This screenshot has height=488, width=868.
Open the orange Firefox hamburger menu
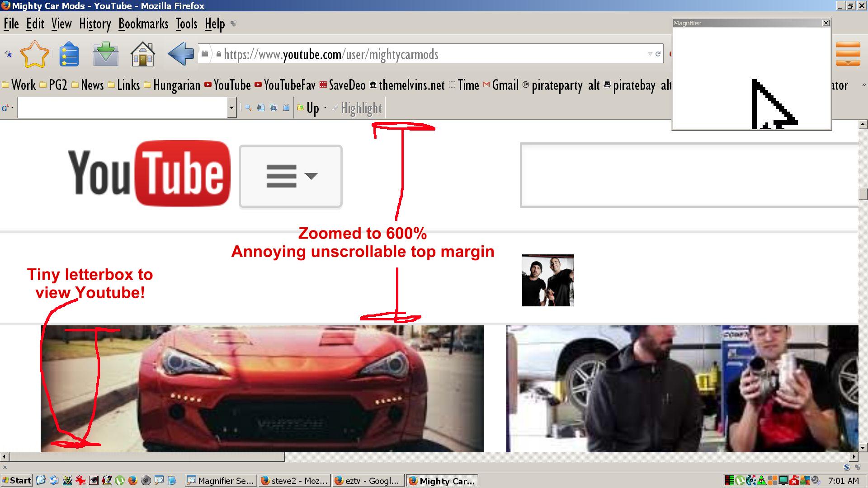848,54
